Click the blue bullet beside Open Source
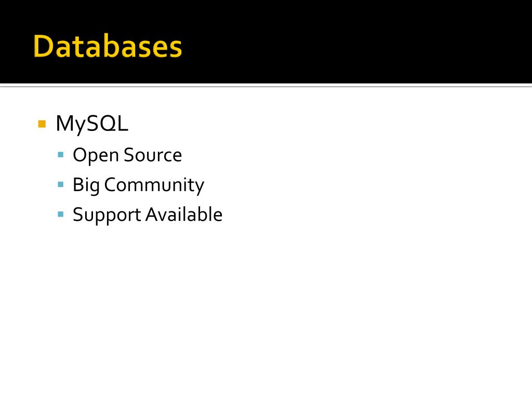 tap(61, 154)
